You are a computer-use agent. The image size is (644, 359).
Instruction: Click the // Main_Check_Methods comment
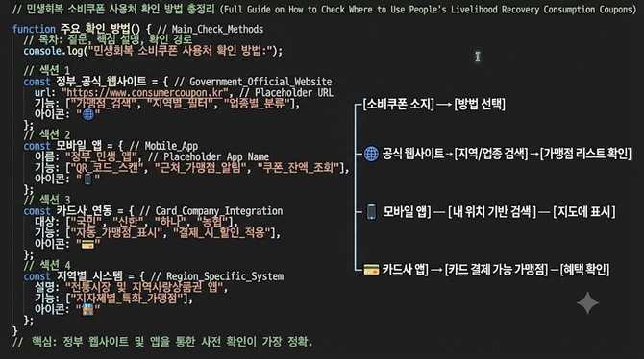click(x=210, y=29)
